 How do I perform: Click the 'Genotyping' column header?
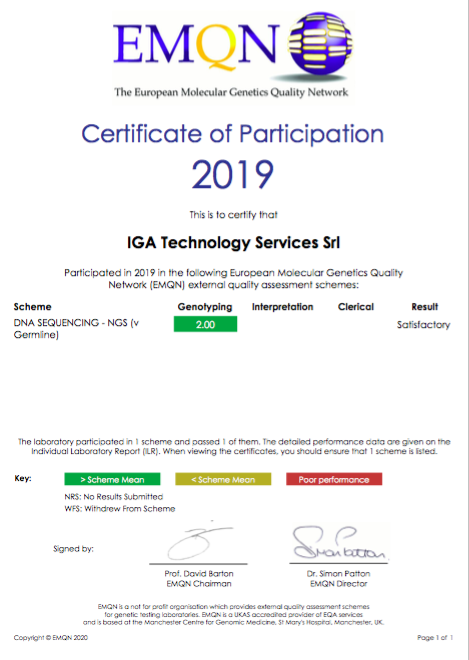205,307
